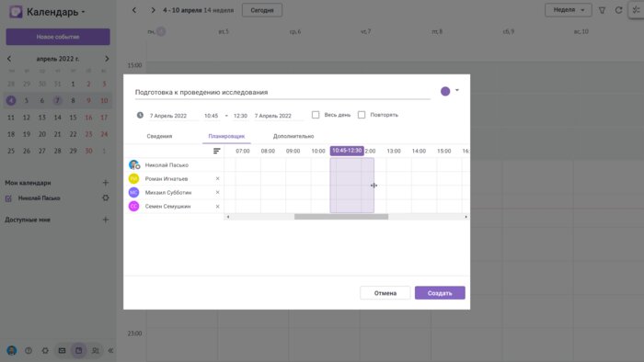
Task: Click scheduler scrollbar left arrow
Action: [228, 217]
